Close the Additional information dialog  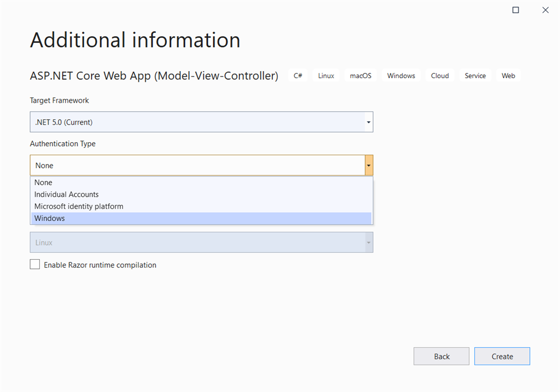point(545,10)
